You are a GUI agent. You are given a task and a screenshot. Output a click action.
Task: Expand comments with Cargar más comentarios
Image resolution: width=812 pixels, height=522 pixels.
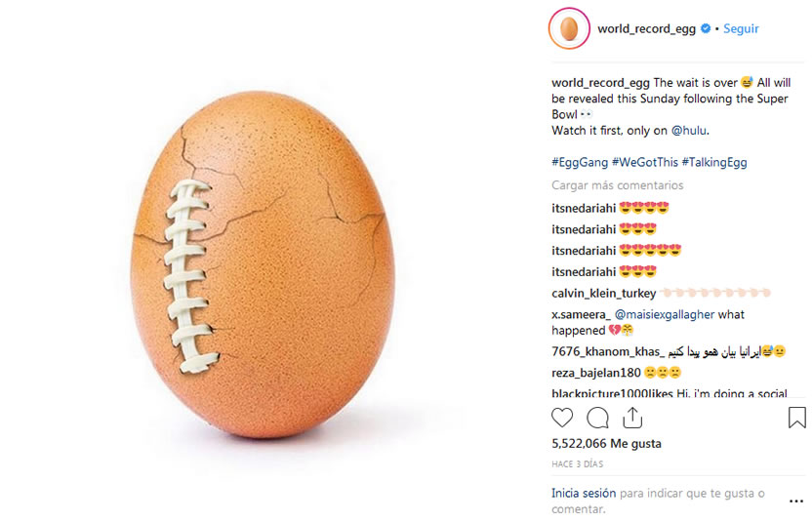tap(617, 184)
